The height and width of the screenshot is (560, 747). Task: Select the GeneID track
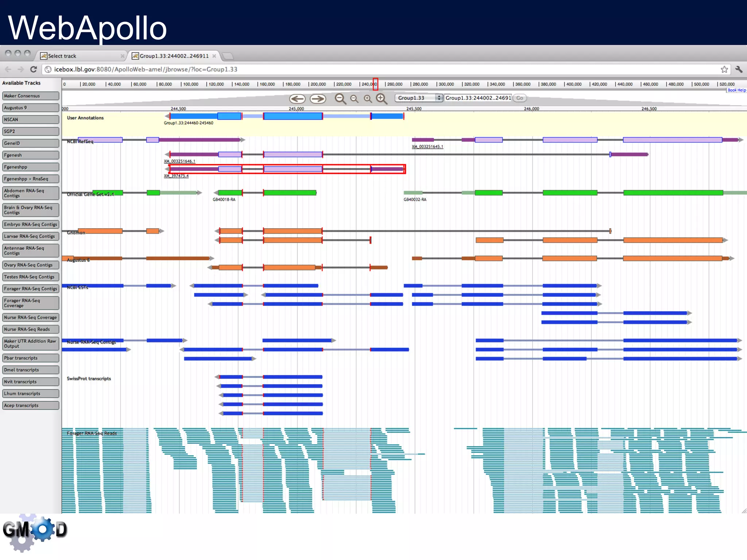[x=31, y=143]
